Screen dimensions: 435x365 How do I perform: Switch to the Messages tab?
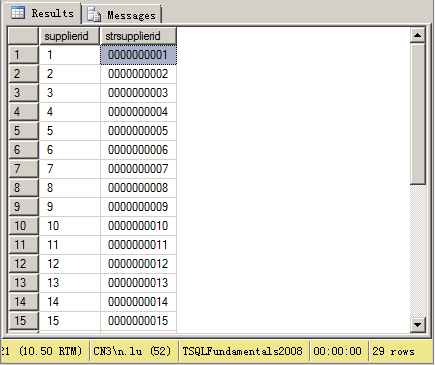[x=122, y=15]
